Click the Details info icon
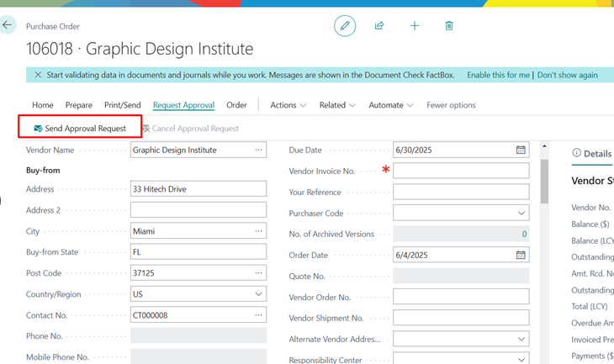This screenshot has width=614, height=364. [x=576, y=153]
